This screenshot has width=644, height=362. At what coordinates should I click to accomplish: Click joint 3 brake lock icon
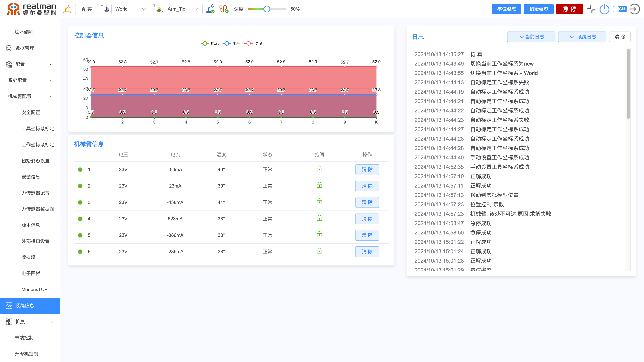319,202
